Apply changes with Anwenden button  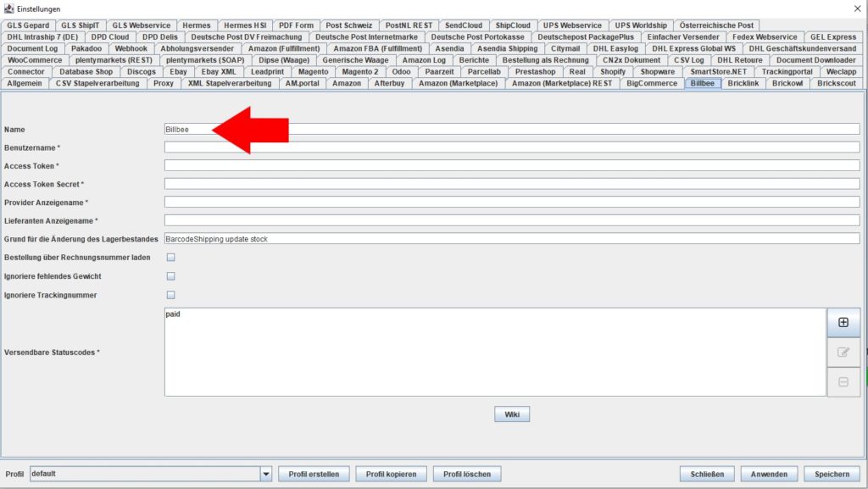click(x=769, y=474)
